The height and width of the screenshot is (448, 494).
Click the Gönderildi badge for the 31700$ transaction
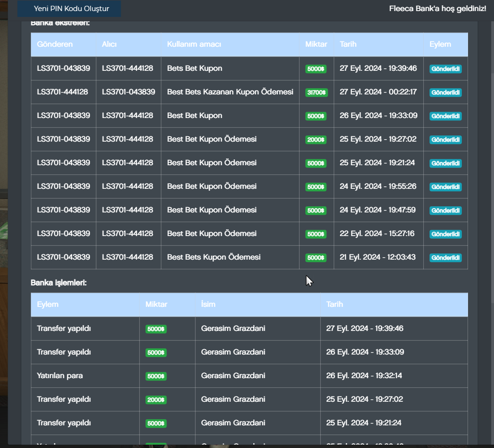(x=445, y=92)
